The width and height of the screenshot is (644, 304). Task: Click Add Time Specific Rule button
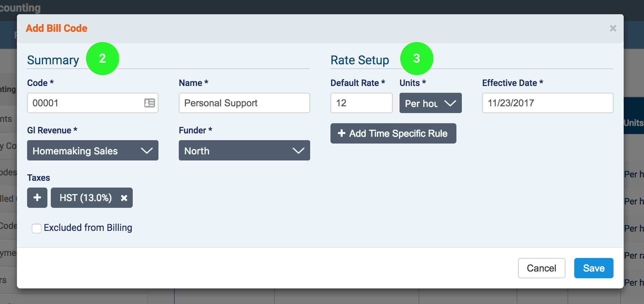(393, 133)
